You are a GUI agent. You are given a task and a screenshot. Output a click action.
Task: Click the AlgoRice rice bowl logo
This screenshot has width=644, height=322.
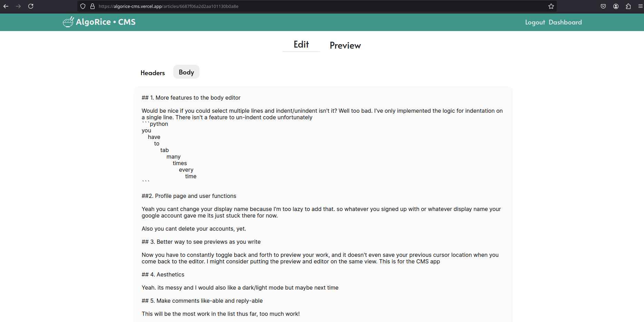pyautogui.click(x=68, y=22)
